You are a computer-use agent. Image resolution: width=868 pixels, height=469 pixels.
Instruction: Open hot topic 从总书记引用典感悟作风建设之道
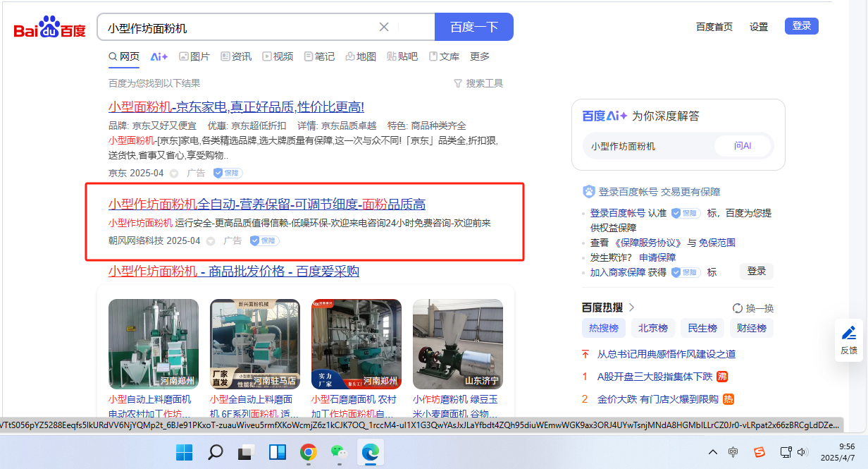click(666, 354)
